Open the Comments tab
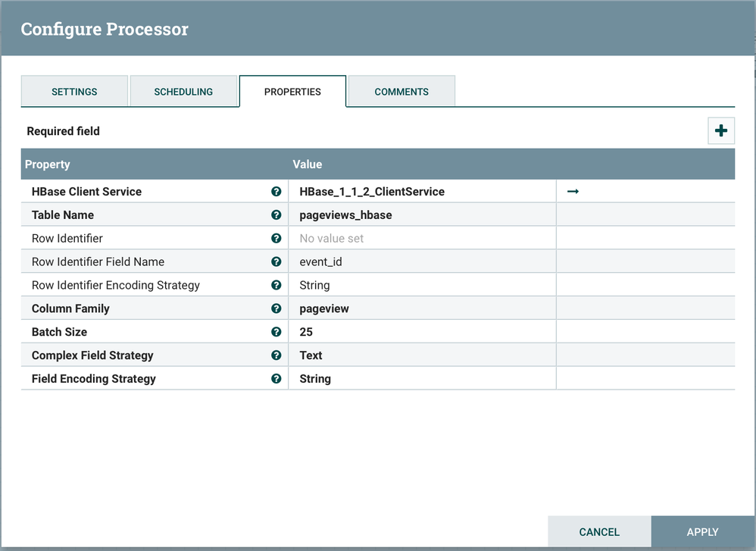The image size is (756, 551). (401, 92)
